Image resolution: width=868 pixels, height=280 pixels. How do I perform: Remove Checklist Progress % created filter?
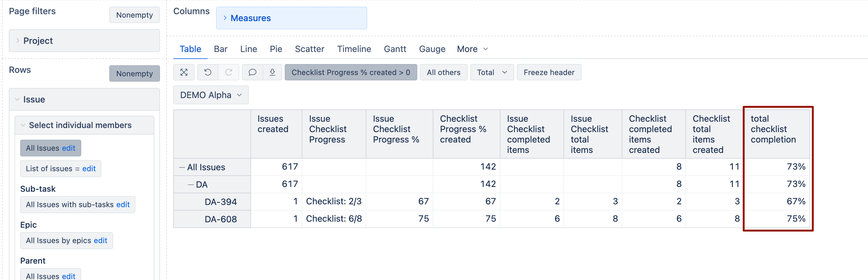pyautogui.click(x=351, y=72)
